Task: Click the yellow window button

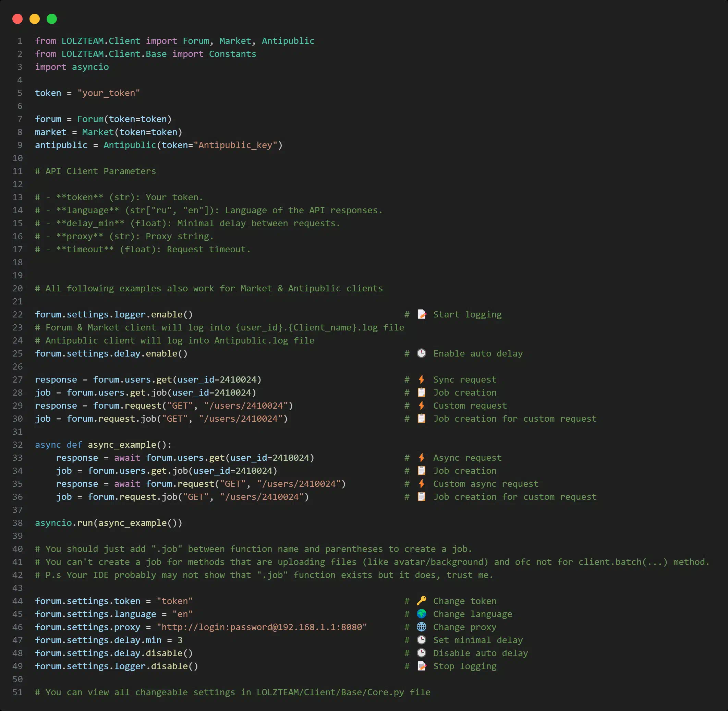Action: [35, 19]
